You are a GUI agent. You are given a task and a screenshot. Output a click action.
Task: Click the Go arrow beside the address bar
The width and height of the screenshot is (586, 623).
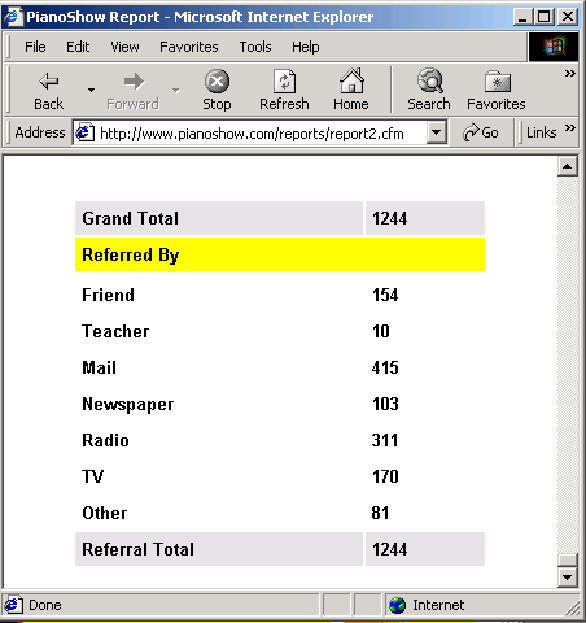471,132
